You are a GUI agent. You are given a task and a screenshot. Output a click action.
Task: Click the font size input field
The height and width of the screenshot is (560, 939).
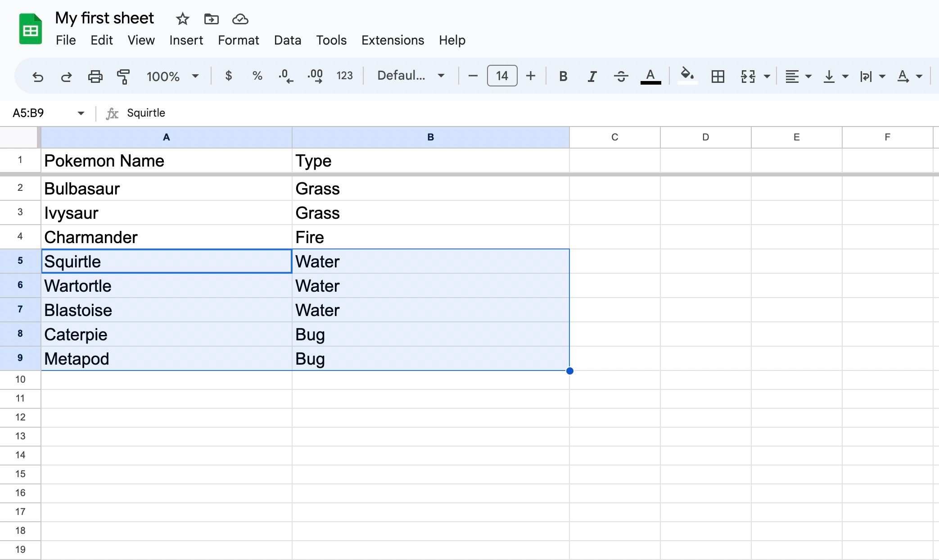pos(502,76)
